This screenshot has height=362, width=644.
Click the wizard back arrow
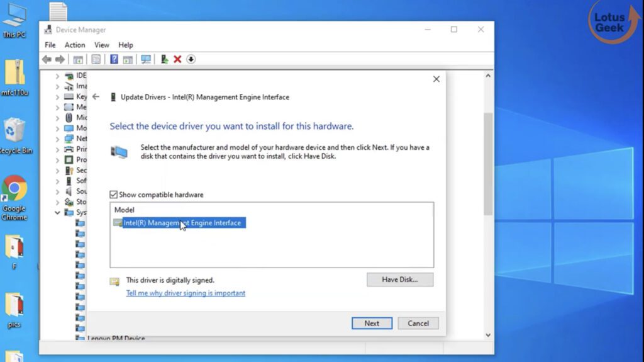click(96, 97)
